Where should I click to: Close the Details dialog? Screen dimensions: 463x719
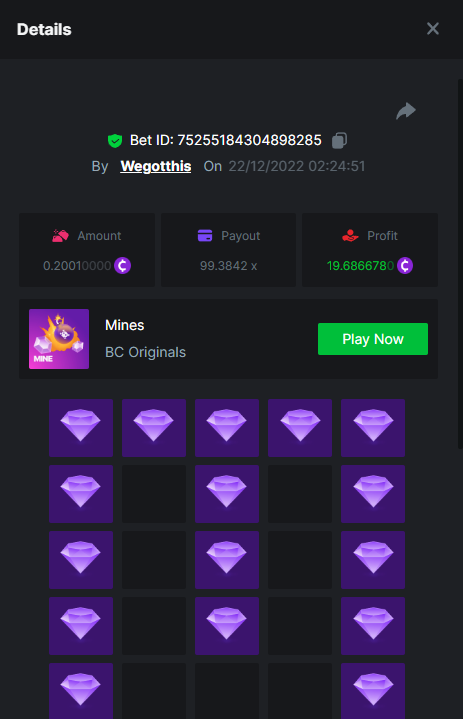coord(433,29)
